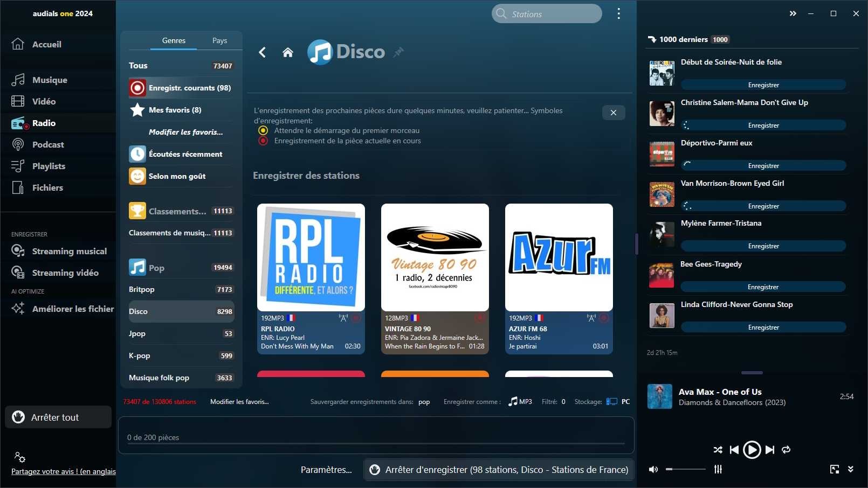The width and height of the screenshot is (868, 488).
Task: Open Enregistr. courants (98) list
Action: pyautogui.click(x=182, y=88)
